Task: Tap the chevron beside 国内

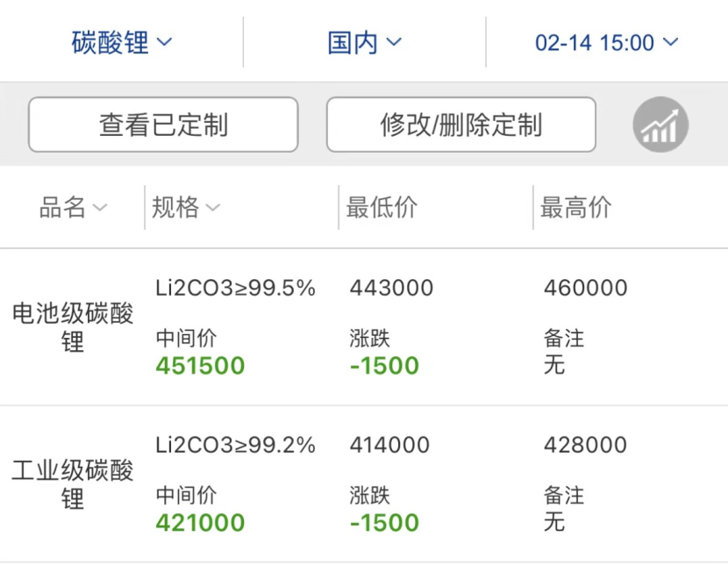Action: 394,42
